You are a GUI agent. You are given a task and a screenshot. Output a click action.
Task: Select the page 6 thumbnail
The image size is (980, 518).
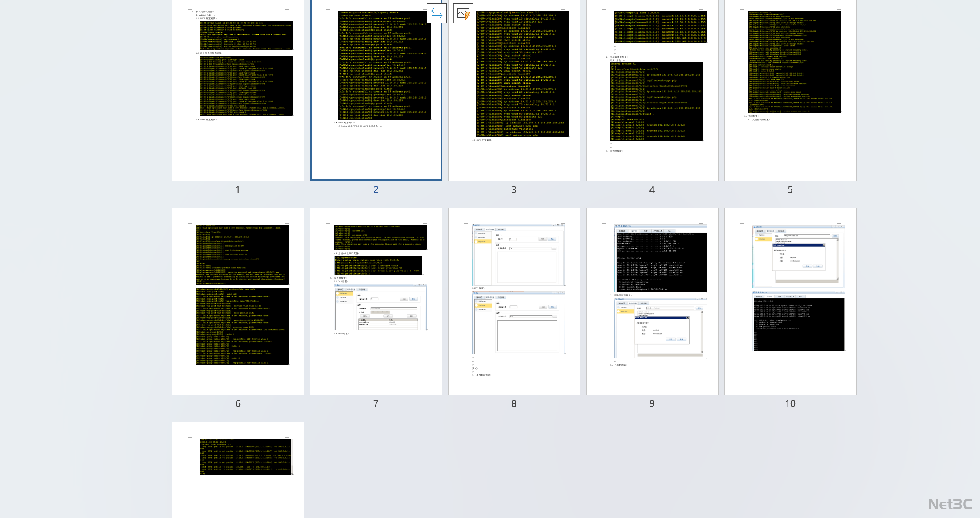pos(238,301)
